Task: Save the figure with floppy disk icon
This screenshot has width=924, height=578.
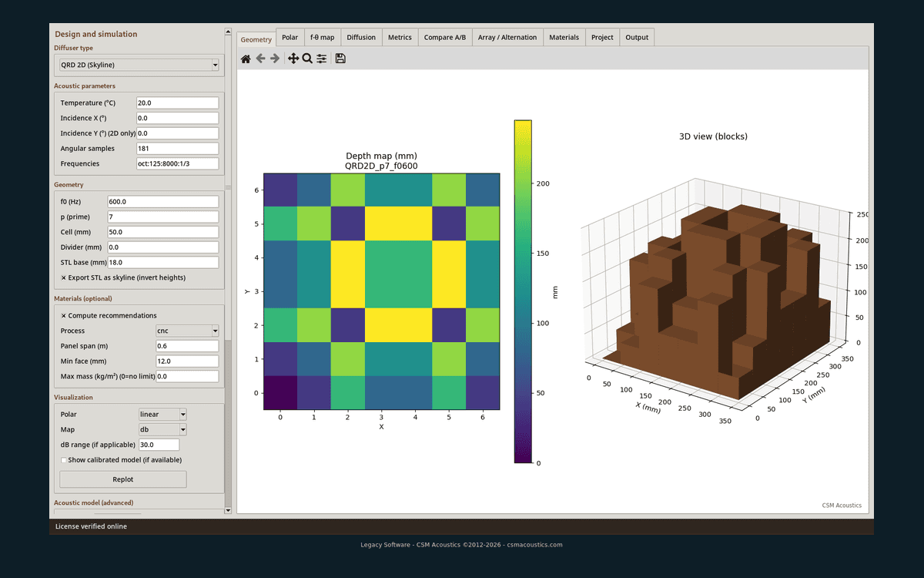Action: coord(340,59)
